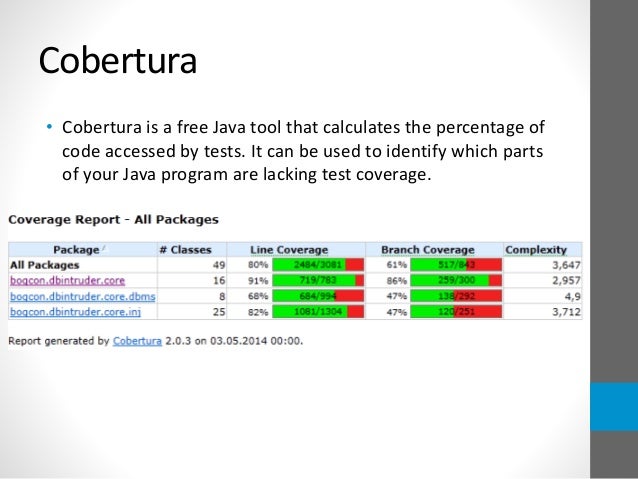Click branch coverage bar showing 120/251
Viewport: 638px width, 479px height.
pyautogui.click(x=456, y=312)
